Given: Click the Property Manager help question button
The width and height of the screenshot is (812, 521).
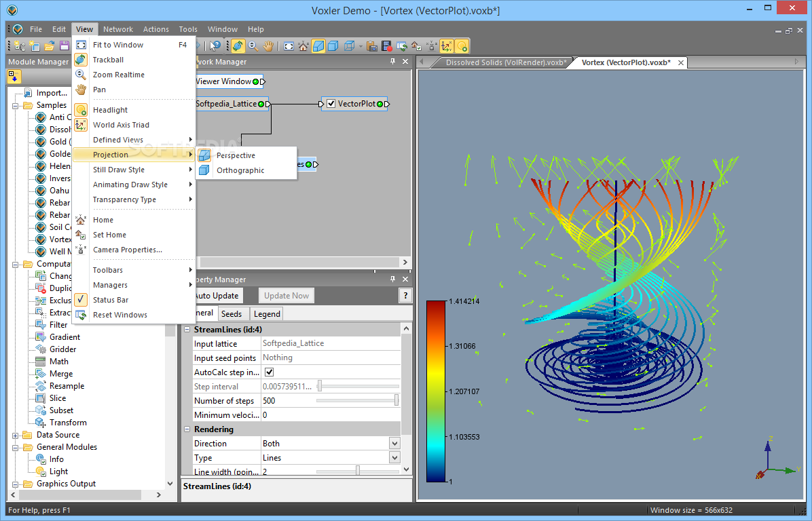Looking at the screenshot, I should 405,295.
